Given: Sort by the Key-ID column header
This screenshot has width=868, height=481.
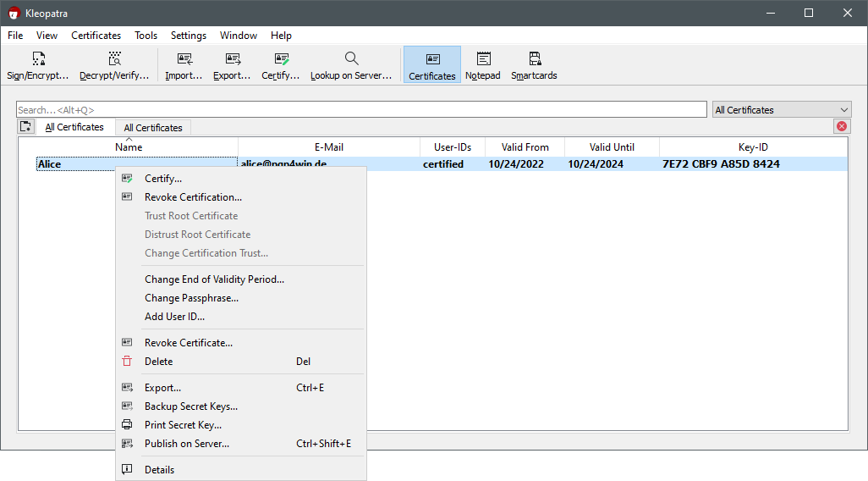Looking at the screenshot, I should 753,147.
